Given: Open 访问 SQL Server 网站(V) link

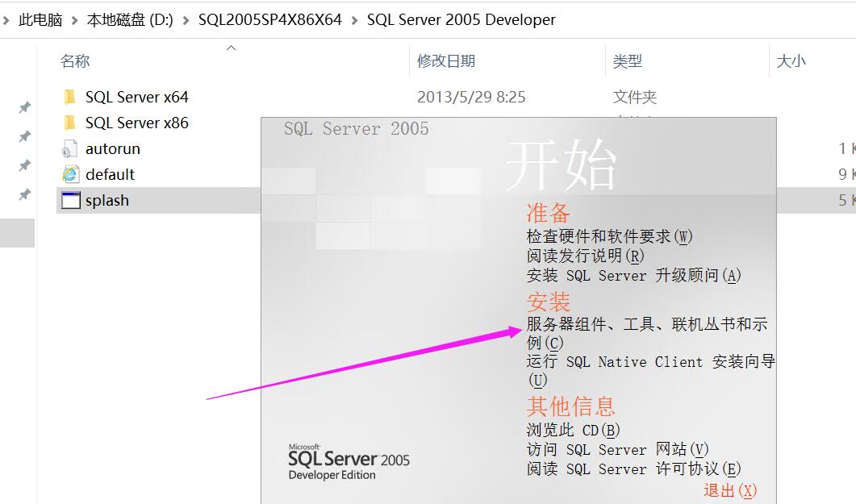Looking at the screenshot, I should [617, 450].
